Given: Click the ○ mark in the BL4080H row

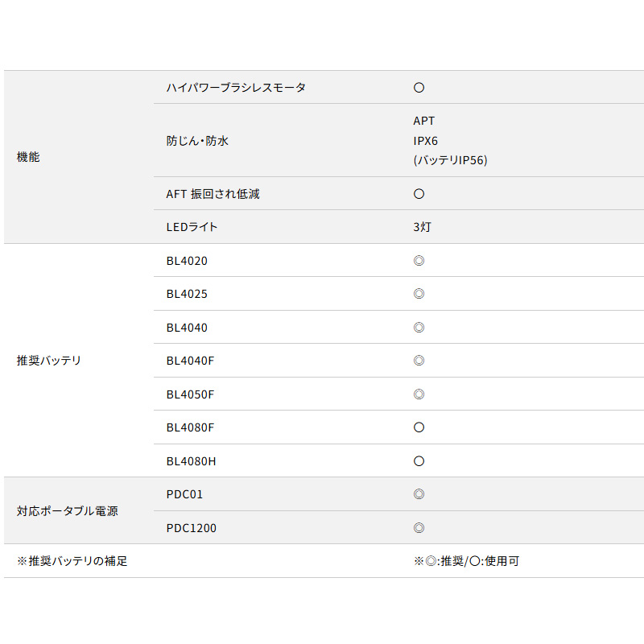Looking at the screenshot, I should pos(419,461).
